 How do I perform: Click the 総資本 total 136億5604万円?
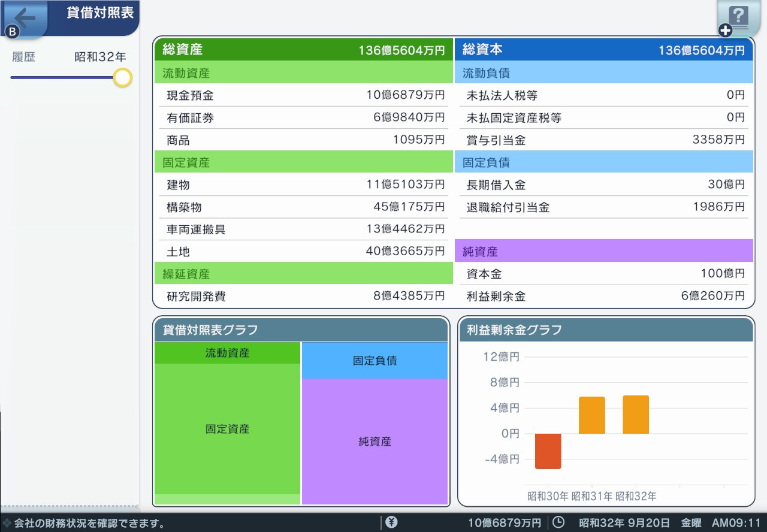click(702, 50)
